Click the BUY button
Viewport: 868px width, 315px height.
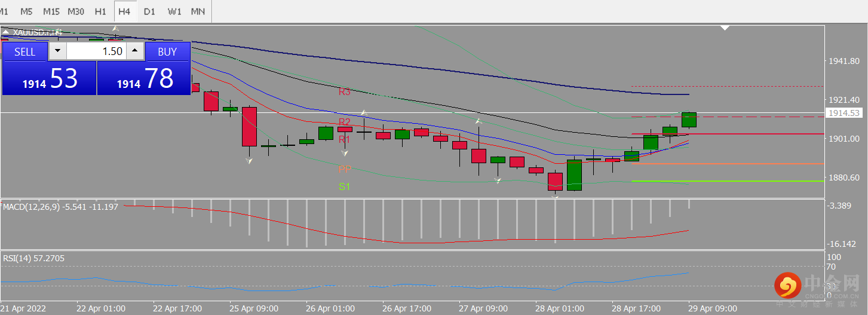(x=167, y=51)
